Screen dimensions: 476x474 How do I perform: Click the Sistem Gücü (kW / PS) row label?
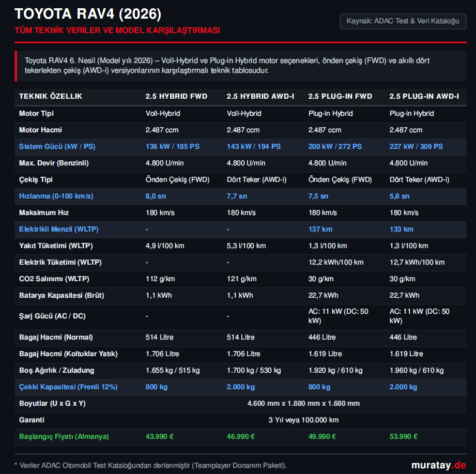[x=57, y=147]
